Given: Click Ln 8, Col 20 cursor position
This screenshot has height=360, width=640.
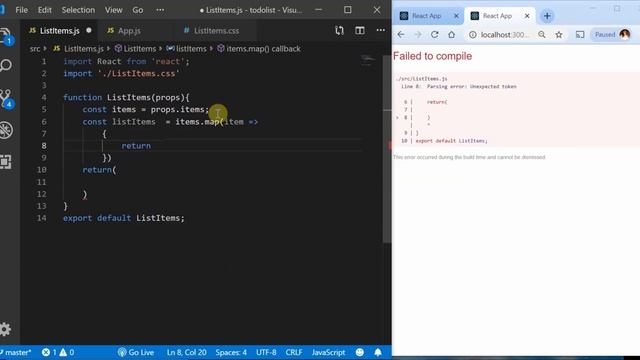Looking at the screenshot, I should tap(187, 352).
